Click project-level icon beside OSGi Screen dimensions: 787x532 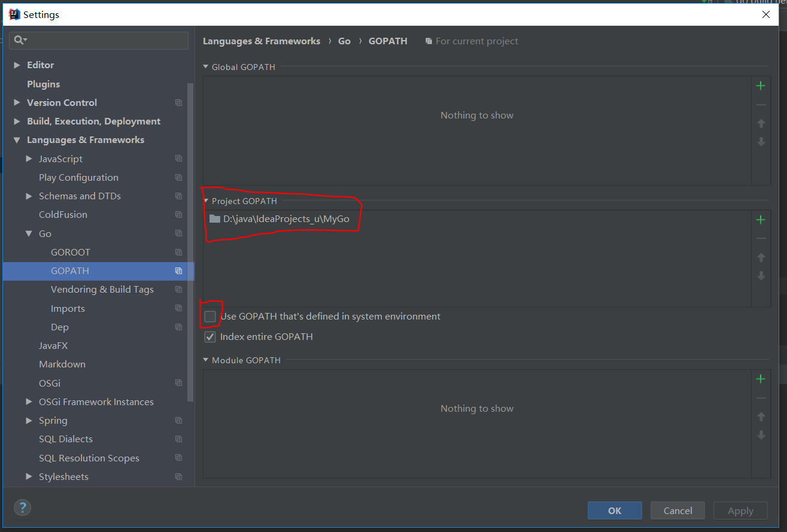click(178, 383)
